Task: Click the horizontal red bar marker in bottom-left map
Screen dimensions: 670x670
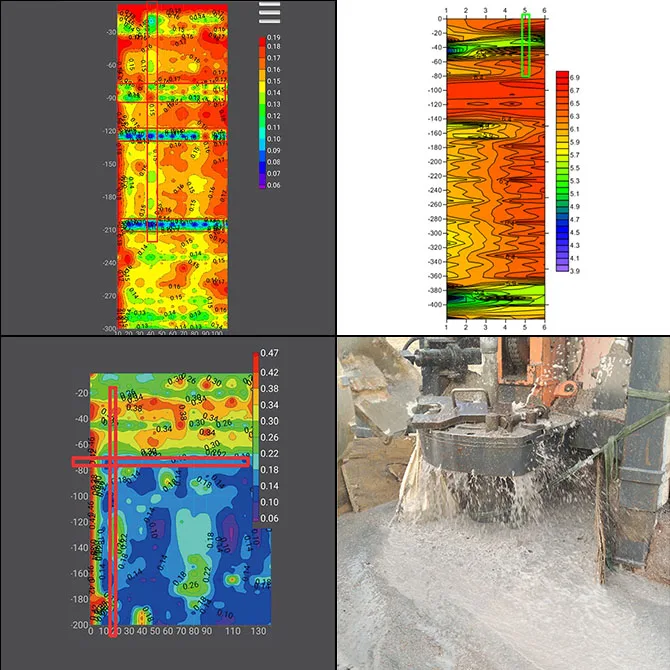Action: tap(161, 461)
